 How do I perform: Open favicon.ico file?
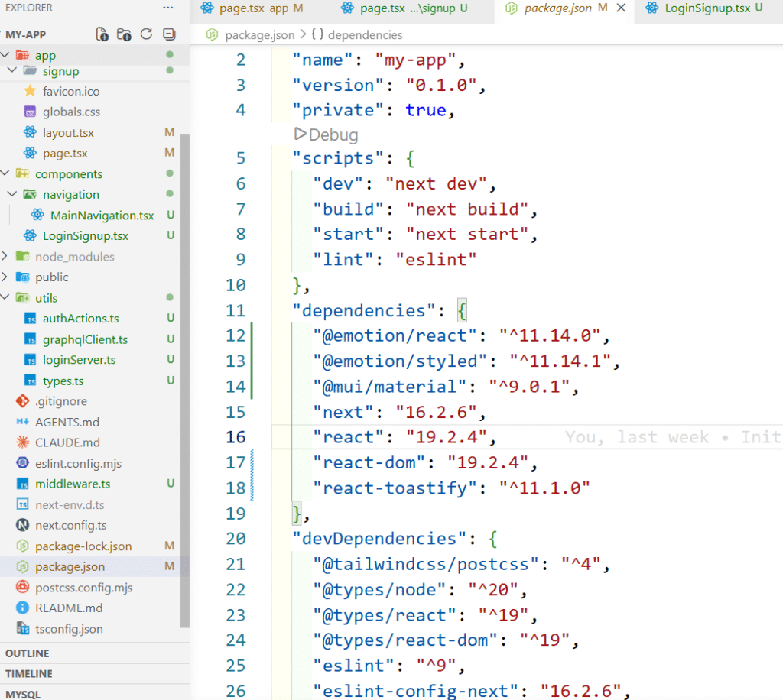pos(71,91)
